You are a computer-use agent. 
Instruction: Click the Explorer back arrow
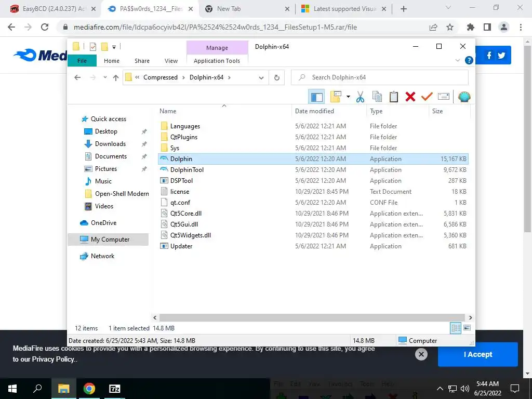tap(77, 77)
